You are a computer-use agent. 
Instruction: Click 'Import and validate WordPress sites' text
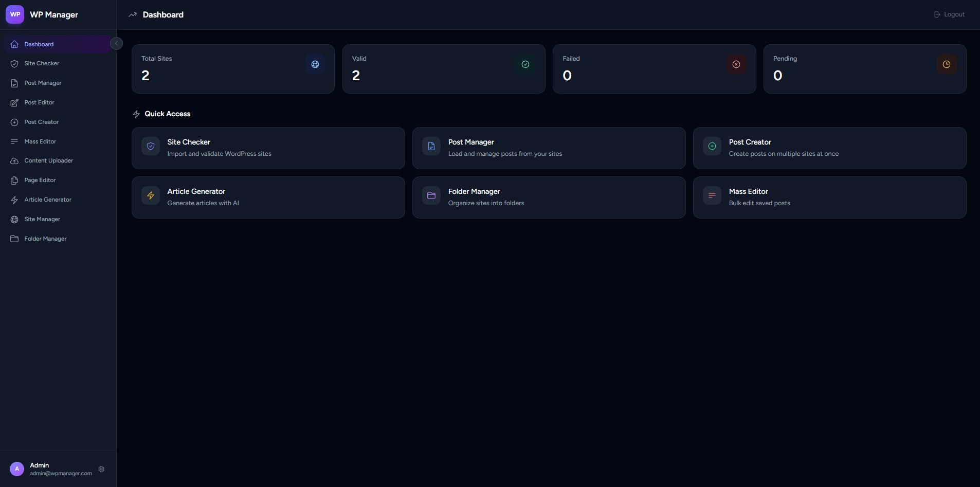click(x=219, y=154)
